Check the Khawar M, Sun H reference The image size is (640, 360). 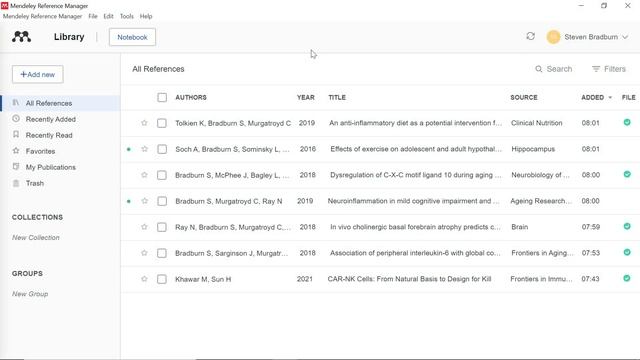point(162,279)
